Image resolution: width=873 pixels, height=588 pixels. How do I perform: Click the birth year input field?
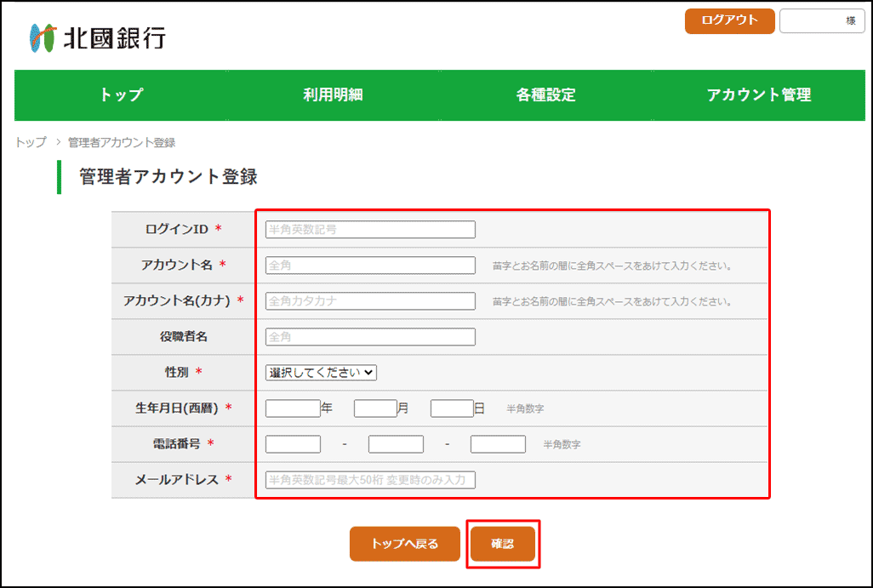point(293,408)
